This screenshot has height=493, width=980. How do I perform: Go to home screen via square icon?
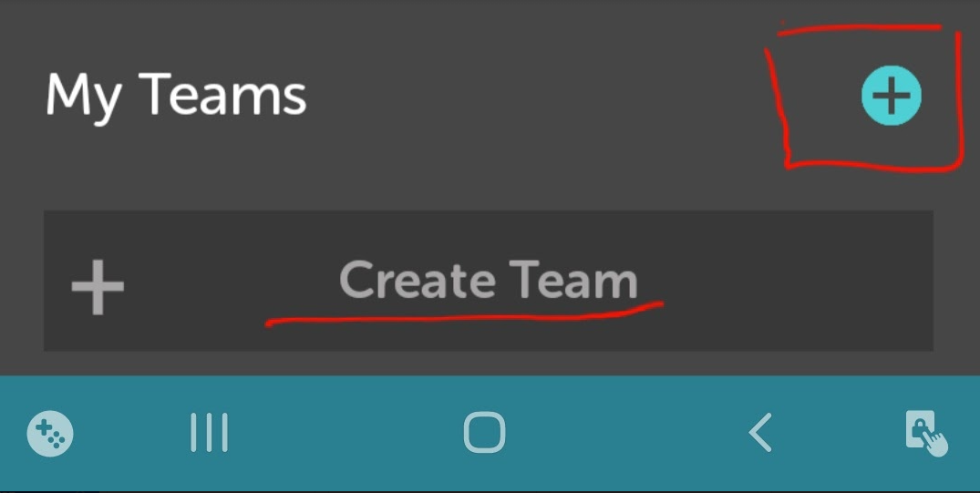click(x=484, y=432)
